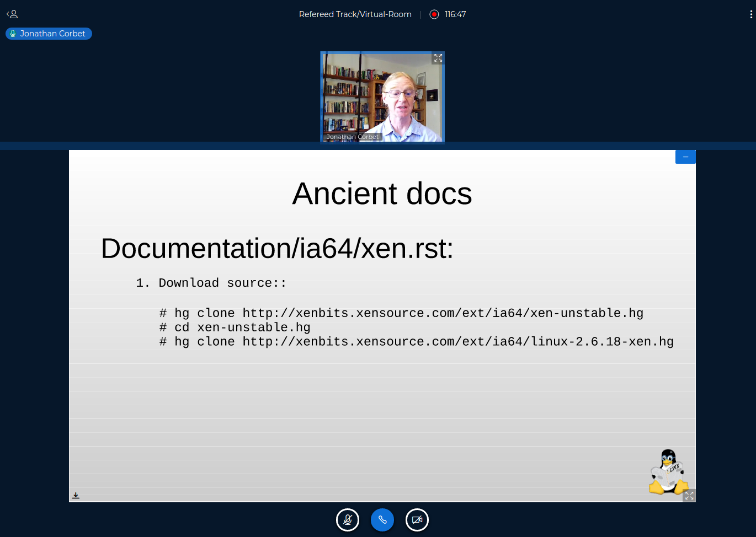The height and width of the screenshot is (537, 756).
Task: Click the 116:47 recording timer
Action: coord(455,14)
